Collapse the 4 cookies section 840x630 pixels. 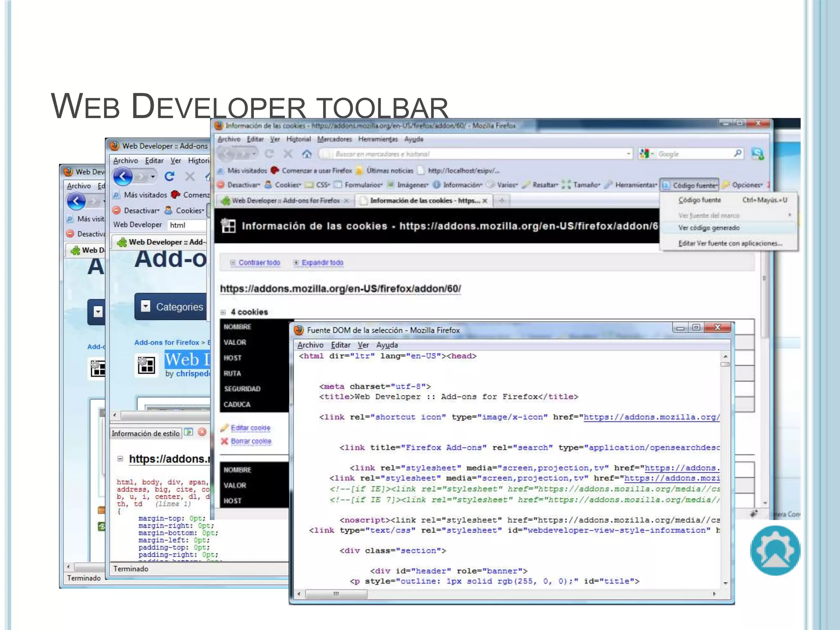pyautogui.click(x=223, y=312)
